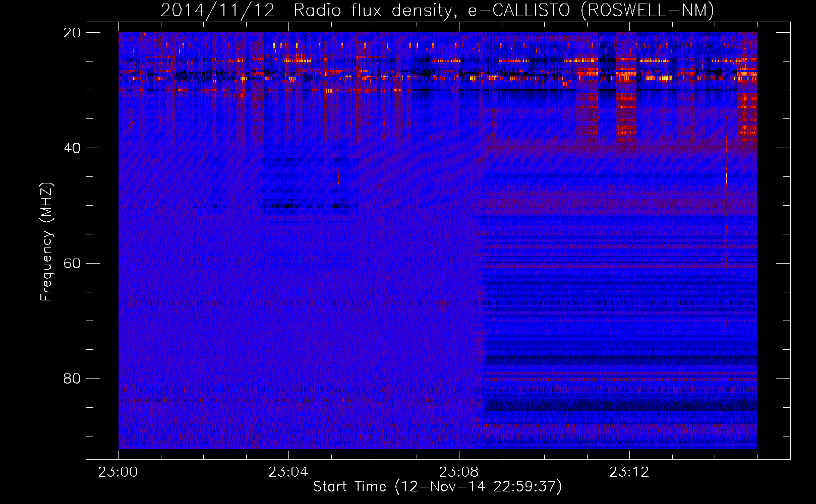816x504 pixels.
Task: Click the frequency tick label "20"
Action: (x=72, y=33)
